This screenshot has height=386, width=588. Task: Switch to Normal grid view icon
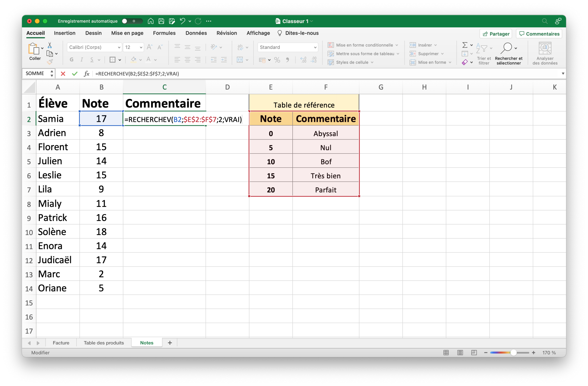(x=446, y=352)
